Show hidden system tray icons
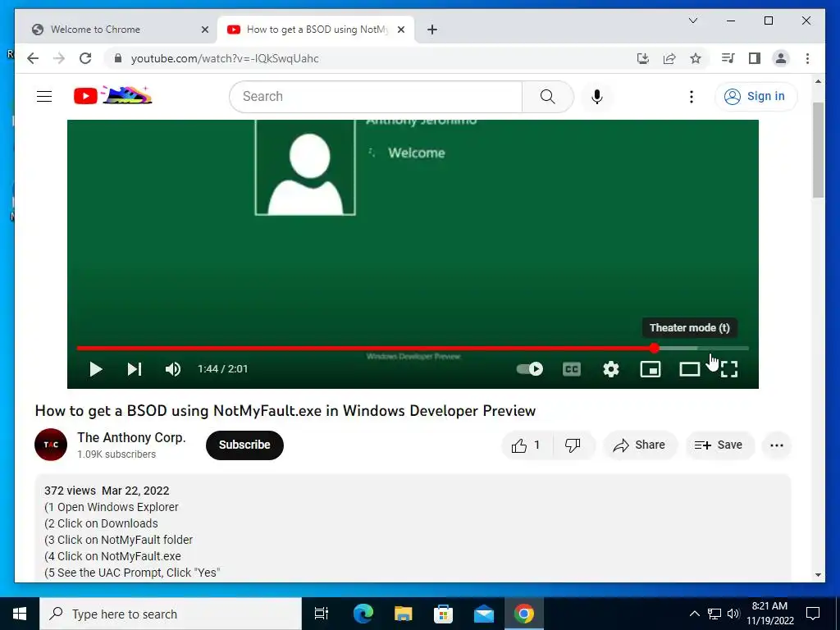Viewport: 840px width, 630px height. coord(694,614)
